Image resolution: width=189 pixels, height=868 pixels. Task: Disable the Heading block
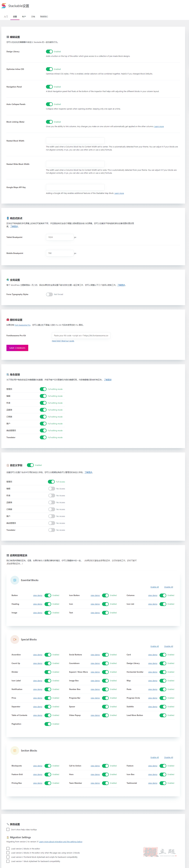pos(48,604)
